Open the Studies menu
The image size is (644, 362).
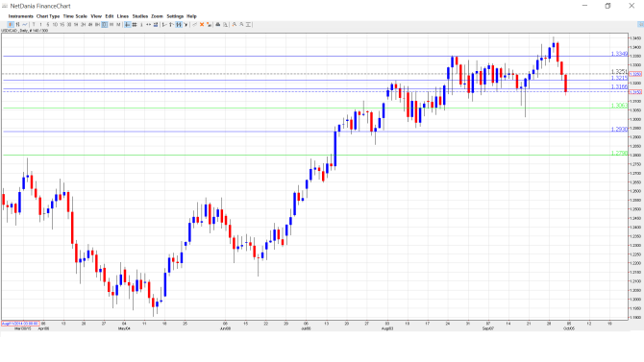click(140, 16)
